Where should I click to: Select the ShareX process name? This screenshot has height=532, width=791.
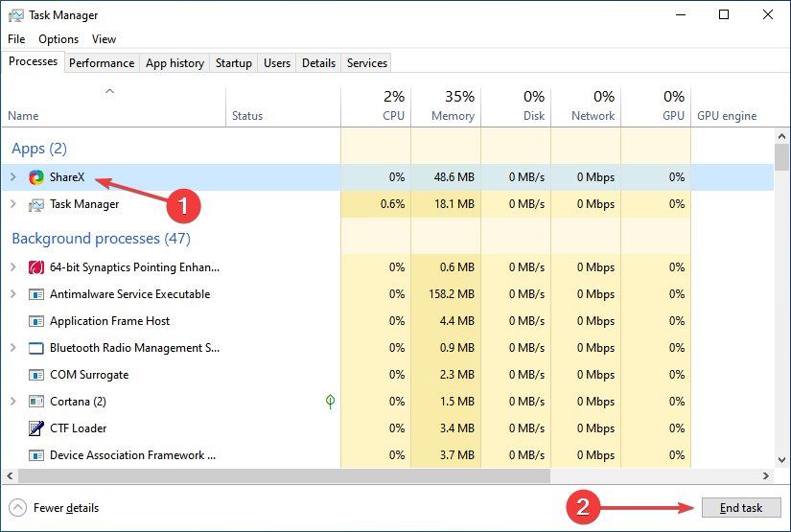pyautogui.click(x=67, y=177)
